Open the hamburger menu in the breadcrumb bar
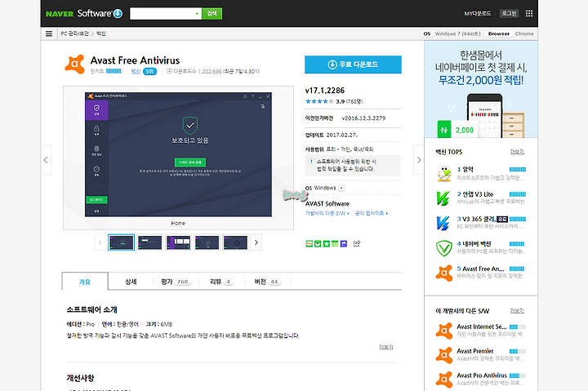 point(49,33)
